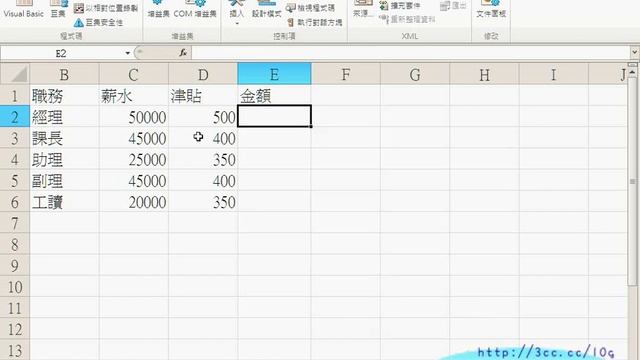Screen dimensions: 640x360
Task: Click cell containing 工讀
Action: tap(64, 202)
